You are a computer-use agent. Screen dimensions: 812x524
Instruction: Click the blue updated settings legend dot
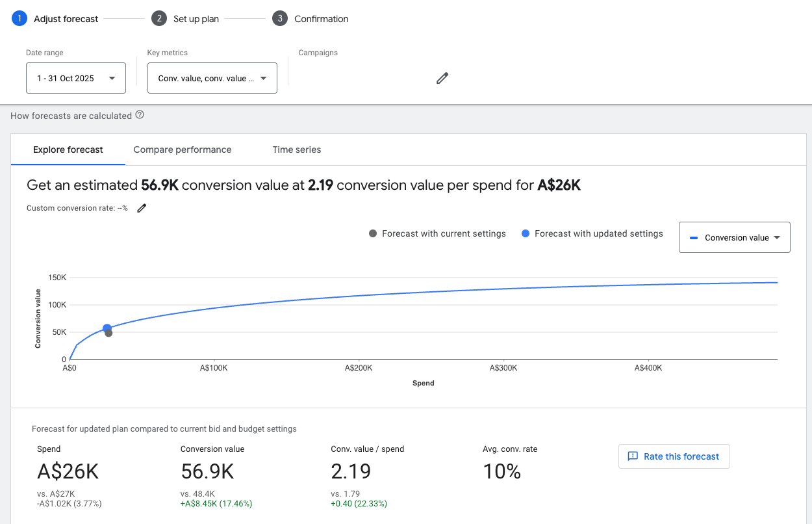click(526, 233)
